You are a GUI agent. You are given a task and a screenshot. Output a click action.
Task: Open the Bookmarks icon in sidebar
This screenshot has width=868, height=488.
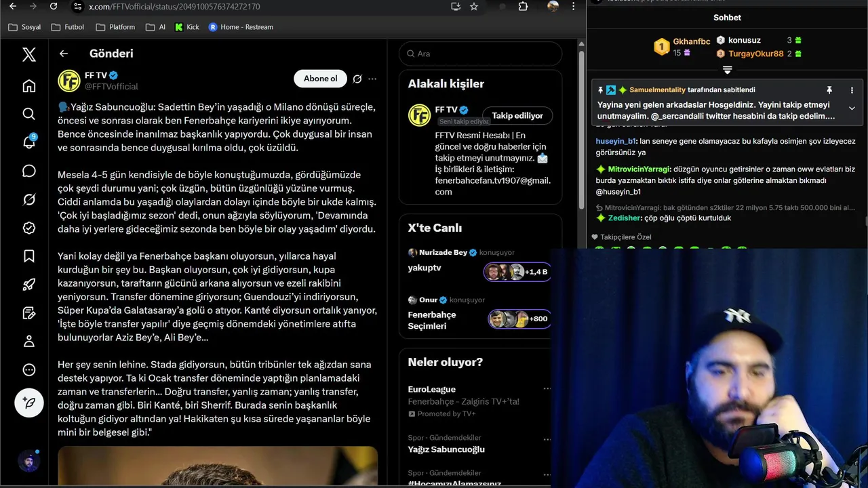pos(28,256)
